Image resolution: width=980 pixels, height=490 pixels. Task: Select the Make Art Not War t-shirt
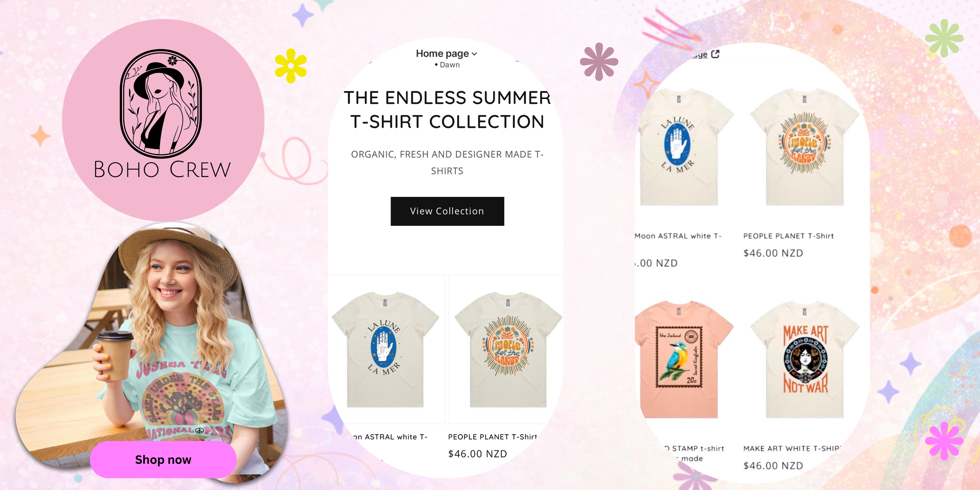tap(805, 359)
